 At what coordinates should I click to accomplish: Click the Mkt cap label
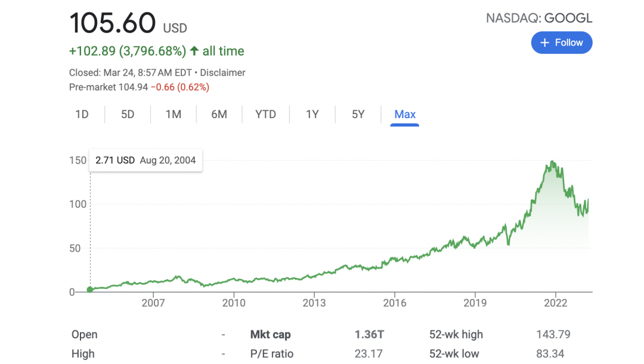pyautogui.click(x=270, y=335)
